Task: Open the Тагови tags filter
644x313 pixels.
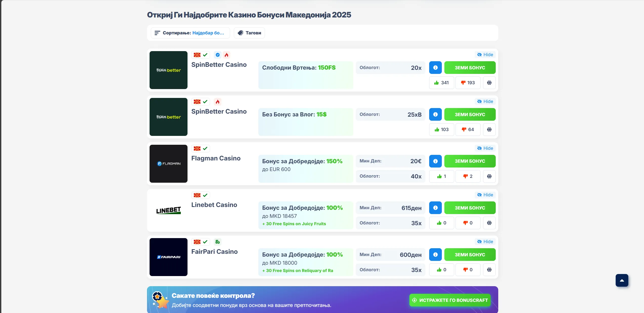Action: pyautogui.click(x=249, y=33)
